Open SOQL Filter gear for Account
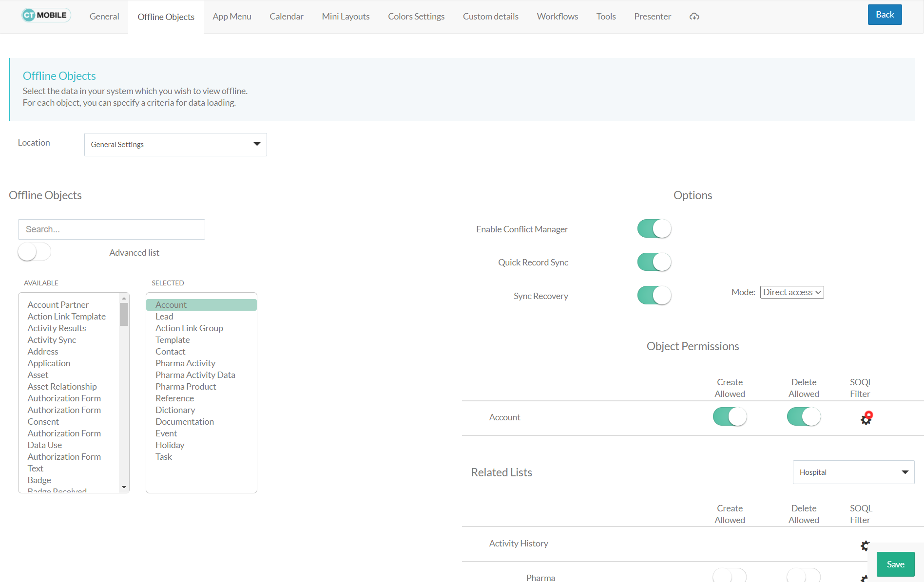 [x=866, y=419]
